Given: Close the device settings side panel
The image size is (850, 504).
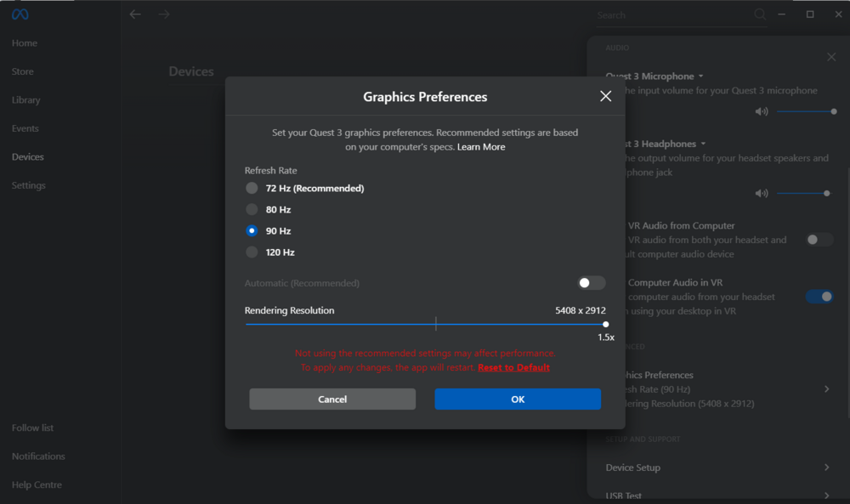Looking at the screenshot, I should click(x=831, y=57).
